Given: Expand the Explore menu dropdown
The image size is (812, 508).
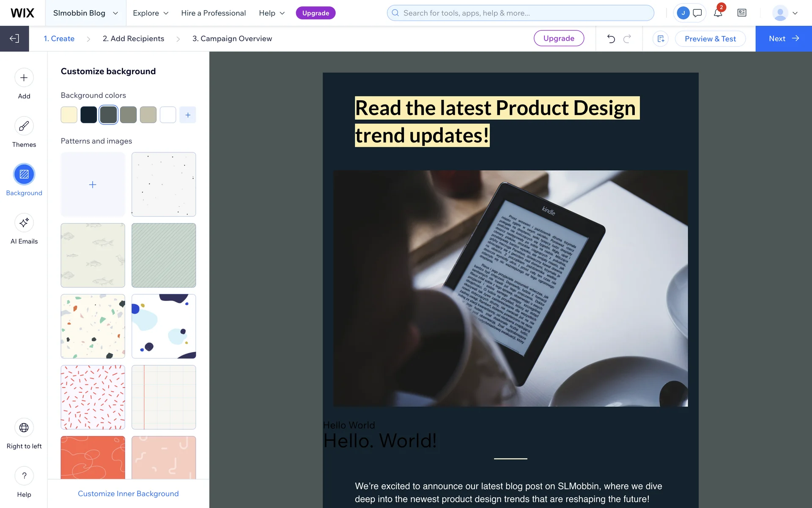Looking at the screenshot, I should [x=151, y=13].
